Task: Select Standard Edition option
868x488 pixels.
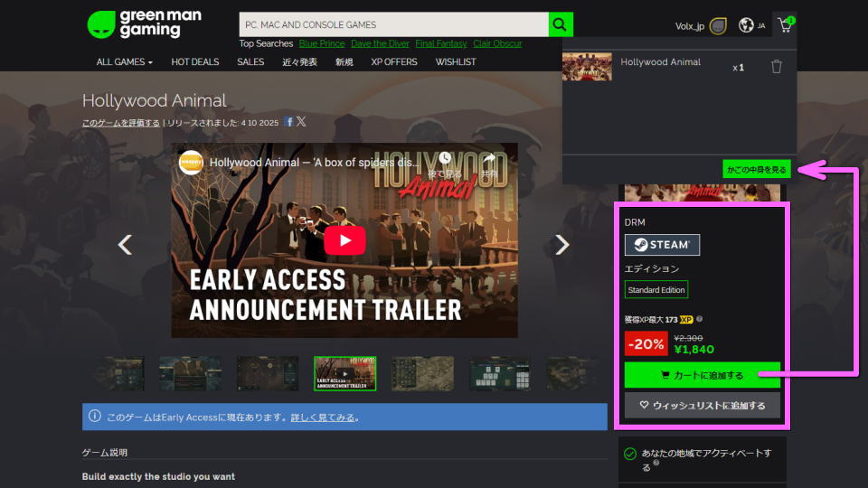Action: 656,290
